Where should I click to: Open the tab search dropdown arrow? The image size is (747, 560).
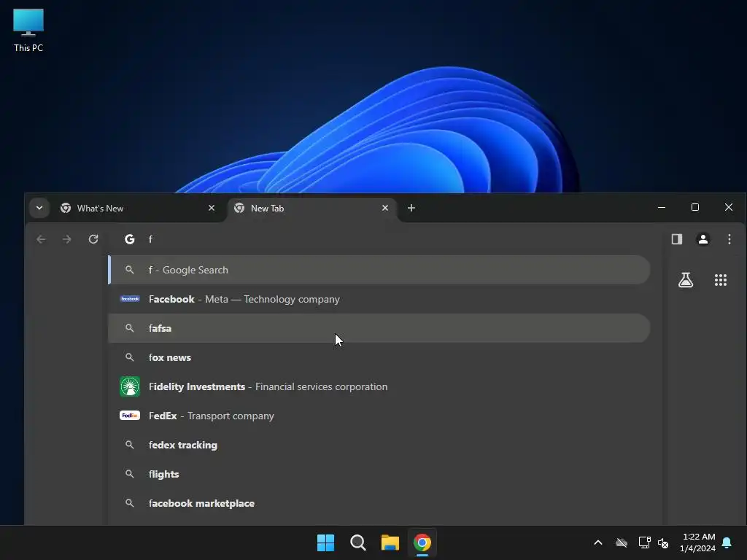[x=39, y=208]
